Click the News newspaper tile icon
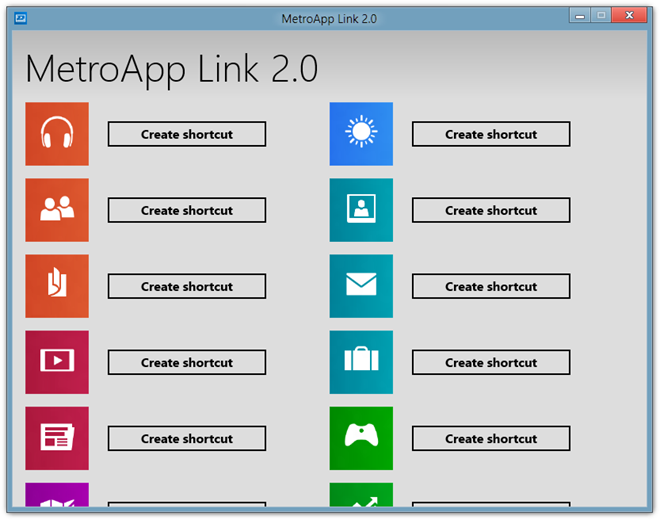Viewport: 660px width, 520px height. tap(57, 438)
